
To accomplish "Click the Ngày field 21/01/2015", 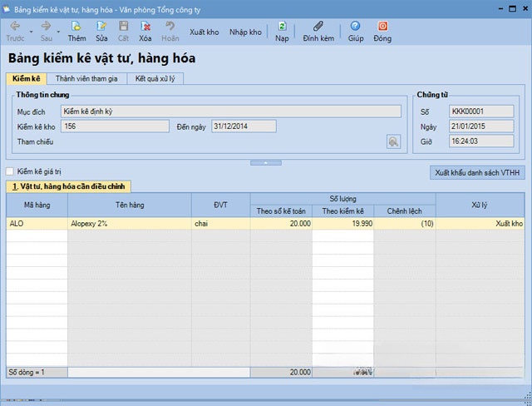I will 481,126.
